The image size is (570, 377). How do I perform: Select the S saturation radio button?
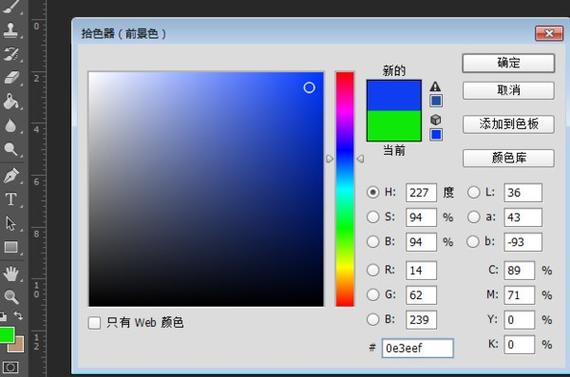click(x=373, y=217)
